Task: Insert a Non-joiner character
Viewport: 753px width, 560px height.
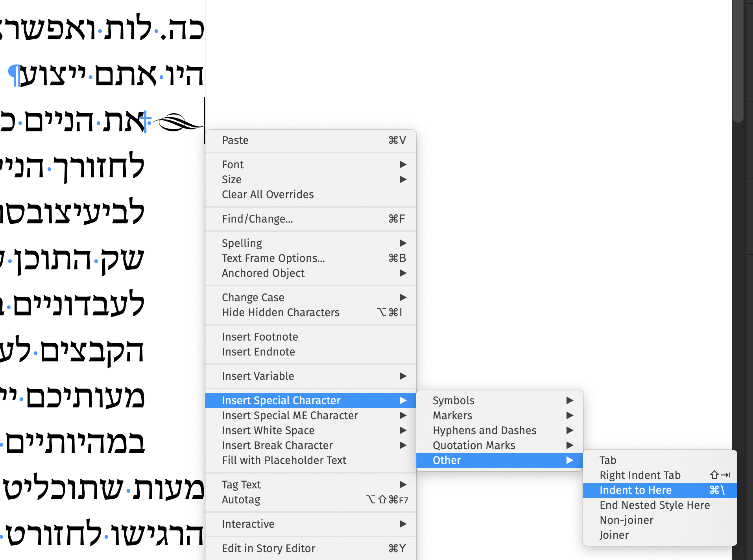Action: (660, 520)
